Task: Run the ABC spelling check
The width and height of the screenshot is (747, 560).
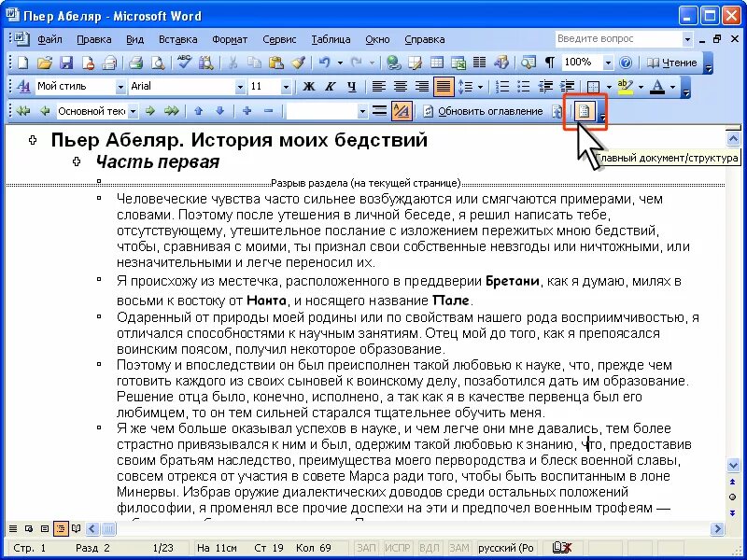Action: (x=184, y=63)
